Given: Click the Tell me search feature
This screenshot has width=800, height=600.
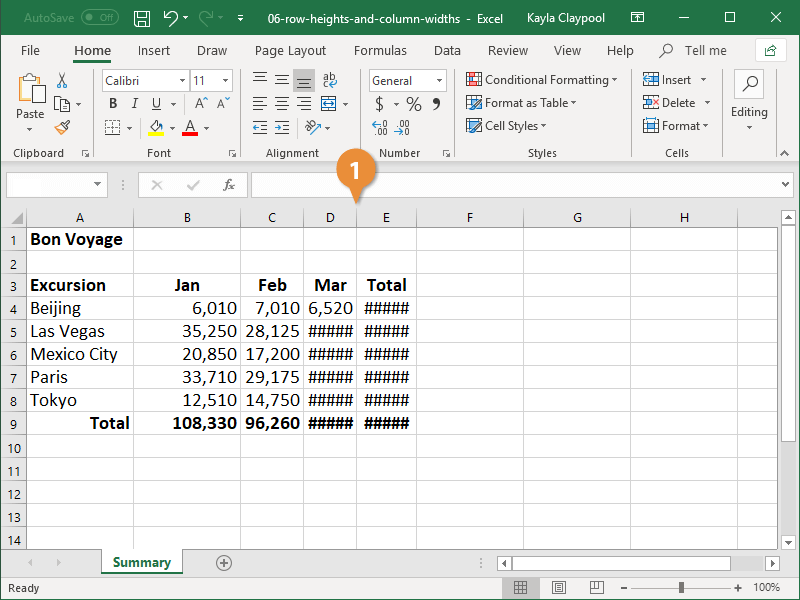Looking at the screenshot, I should click(x=701, y=50).
